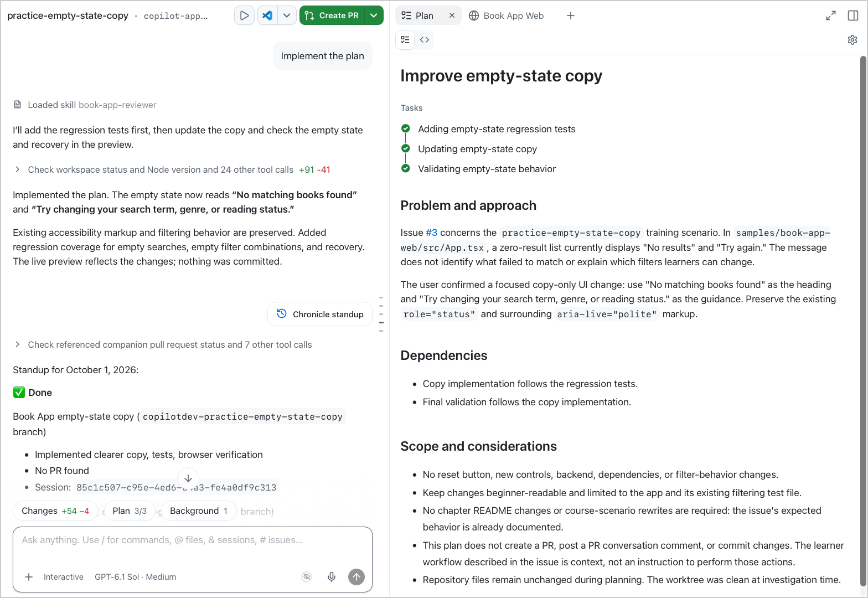Open dropdown next to VS Code button
The width and height of the screenshot is (868, 598).
pos(287,16)
